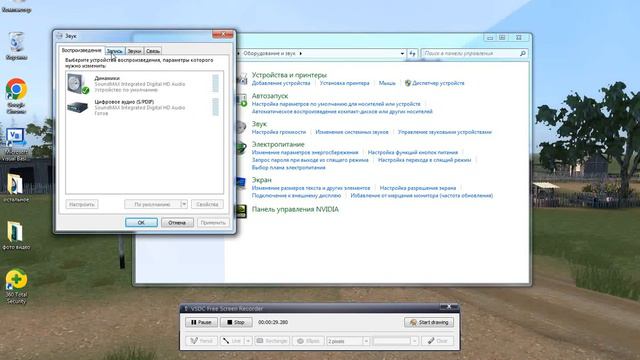The width and height of the screenshot is (640, 360).
Task: Open Настройка разрешения экрана link
Action: click(418, 188)
